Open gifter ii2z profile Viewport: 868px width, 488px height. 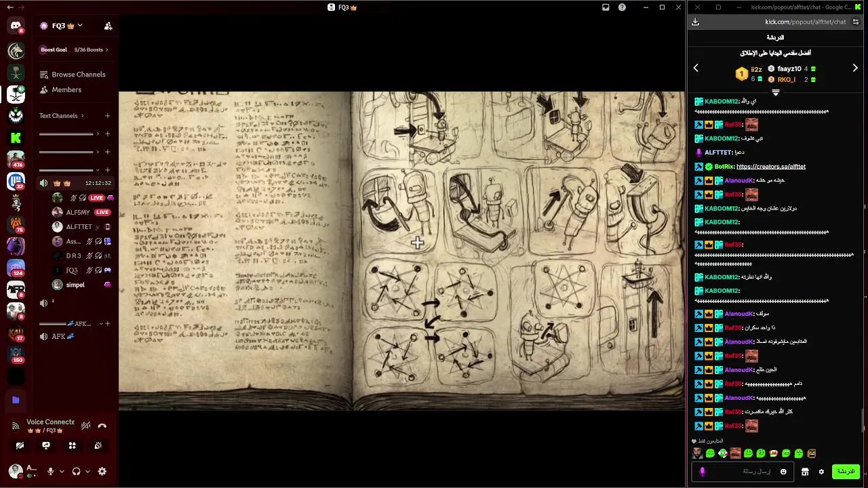point(756,69)
